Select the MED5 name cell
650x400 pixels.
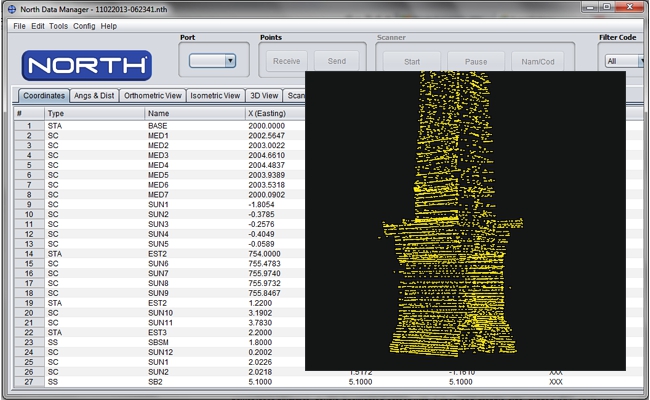[x=195, y=175]
